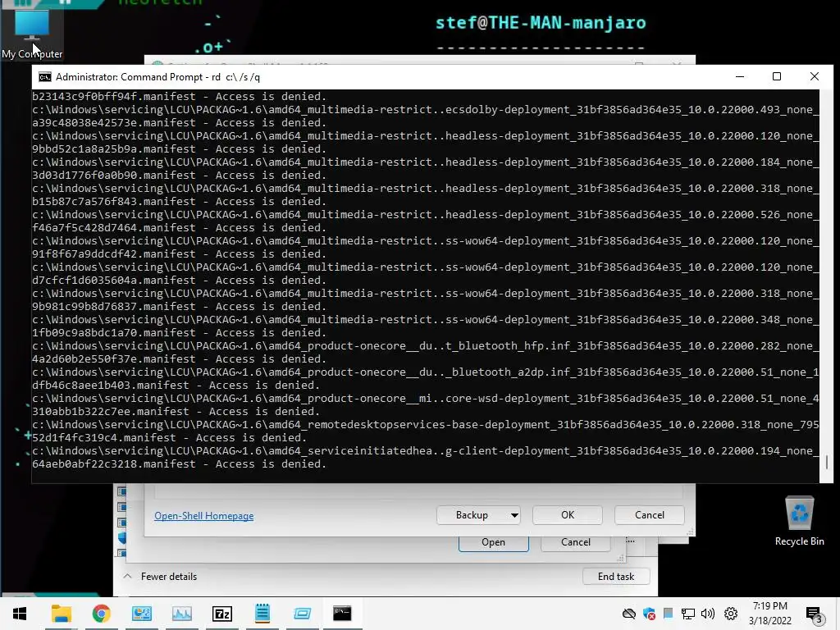
Task: Click line '4a2d60b2e550f37e.manifest - Access is denied.'
Action: click(x=180, y=359)
